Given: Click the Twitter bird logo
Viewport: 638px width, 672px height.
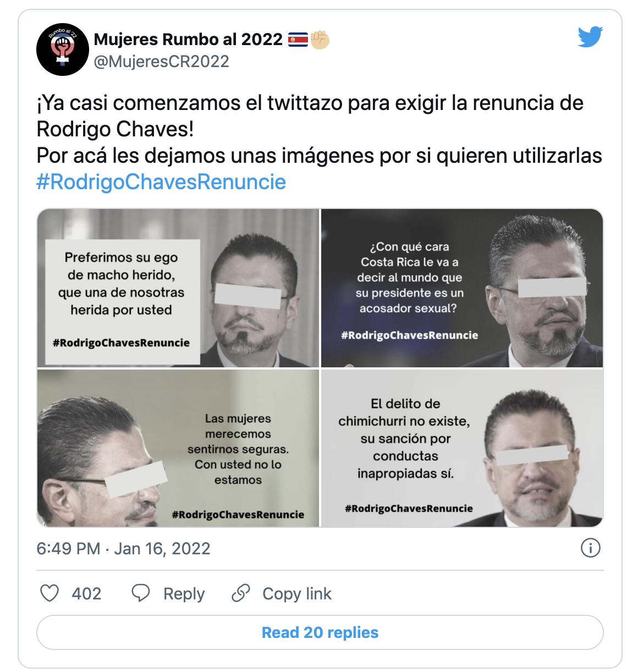Looking at the screenshot, I should 590,37.
